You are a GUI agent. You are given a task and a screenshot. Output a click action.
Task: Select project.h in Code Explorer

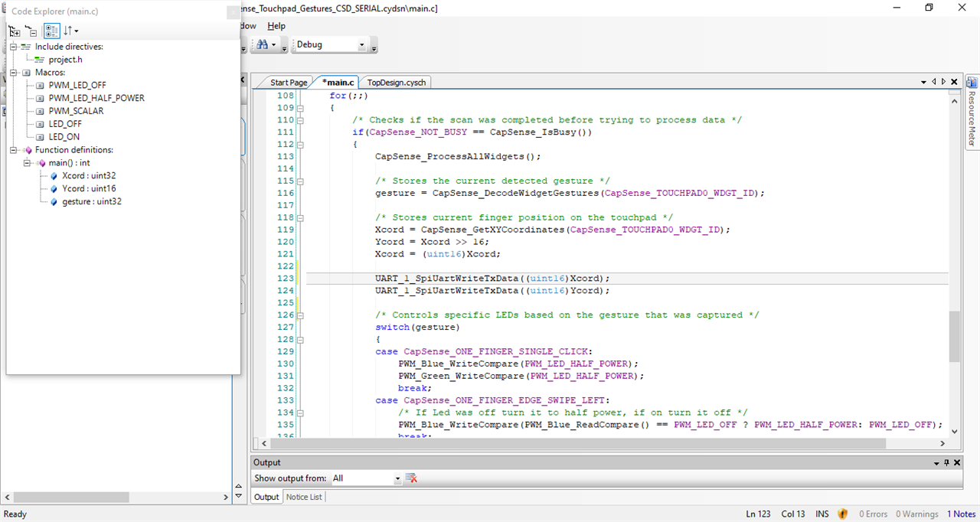(x=65, y=60)
